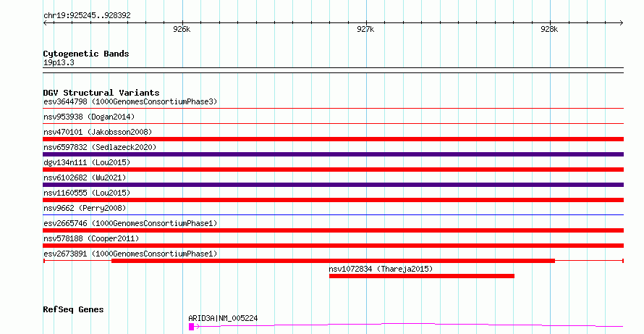
Task: Click the 926k ruler label
Action: [182, 29]
